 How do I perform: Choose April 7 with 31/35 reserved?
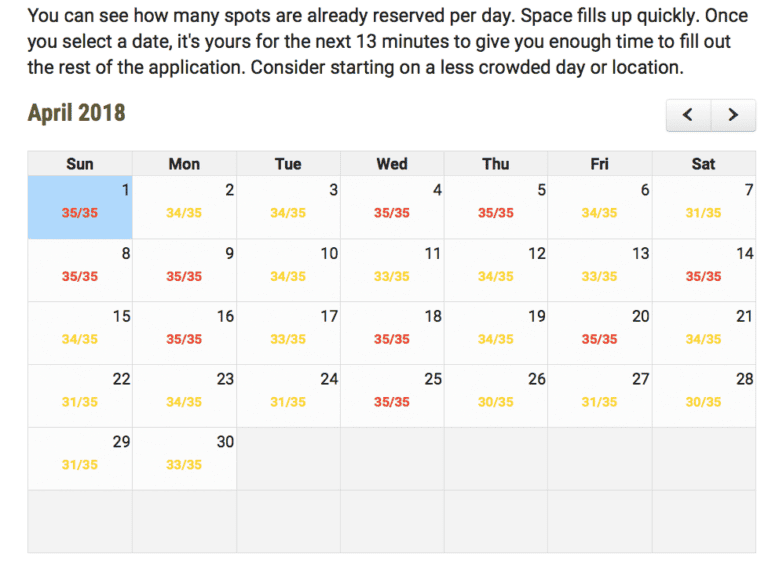tap(704, 207)
